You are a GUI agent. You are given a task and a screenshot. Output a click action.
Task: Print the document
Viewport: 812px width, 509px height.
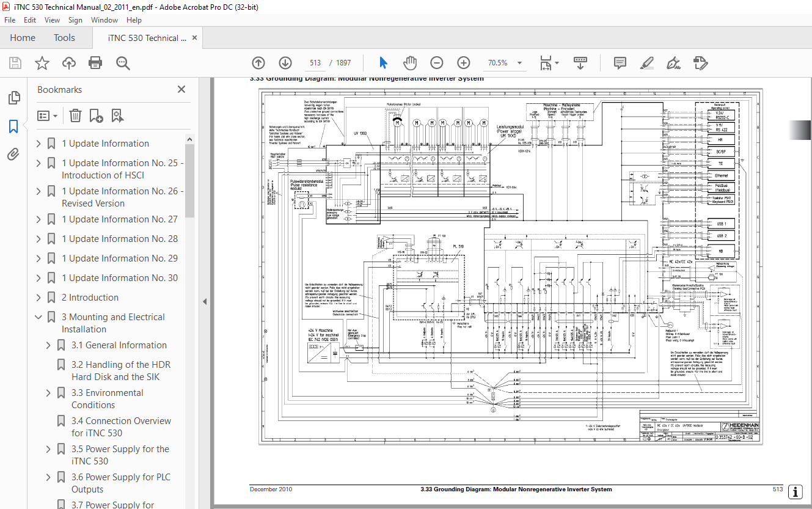pos(95,63)
